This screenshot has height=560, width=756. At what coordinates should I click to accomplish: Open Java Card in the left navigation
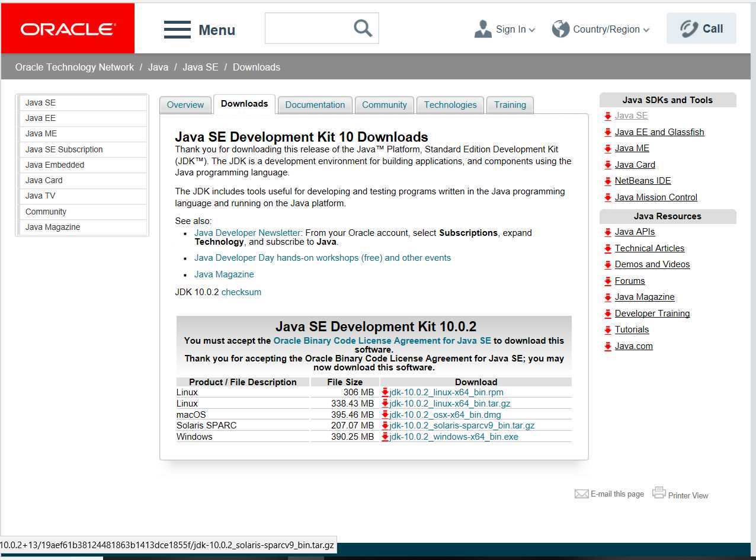(x=83, y=180)
